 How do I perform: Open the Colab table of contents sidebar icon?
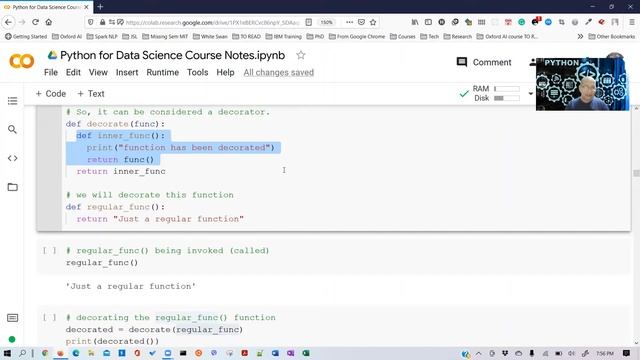12,101
